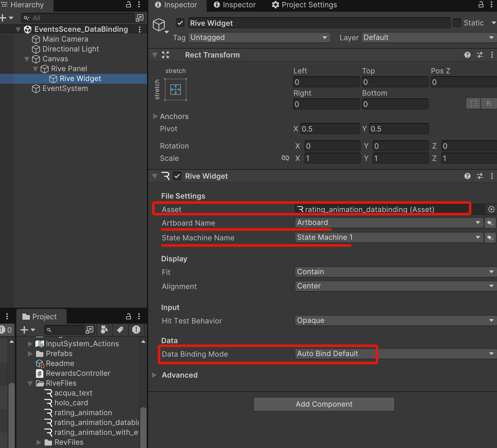
Task: Open Project search in Unity Search
Action: (x=89, y=330)
